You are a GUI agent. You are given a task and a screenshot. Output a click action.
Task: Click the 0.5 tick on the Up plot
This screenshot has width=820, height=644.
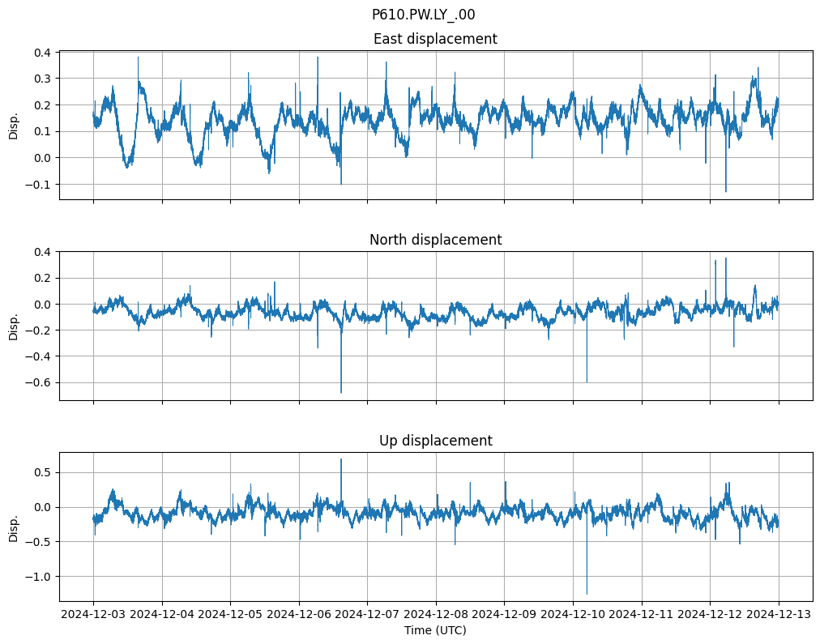[42, 472]
